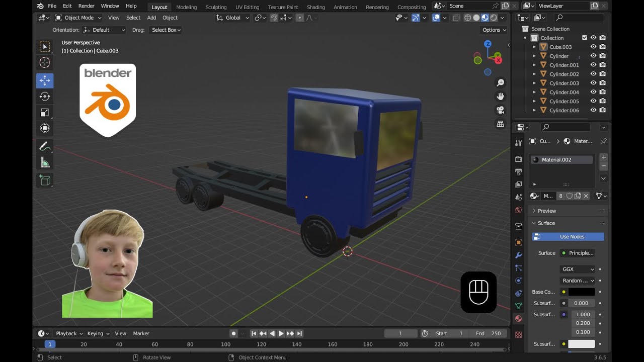Image resolution: width=644 pixels, height=362 pixels.
Task: Switch to the Shading workspace tab
Action: (315, 7)
